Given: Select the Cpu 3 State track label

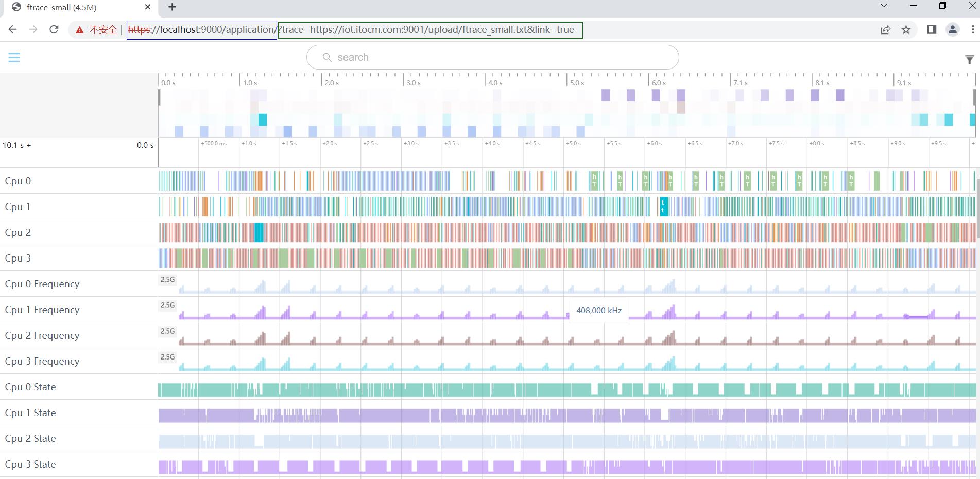Looking at the screenshot, I should coord(30,464).
